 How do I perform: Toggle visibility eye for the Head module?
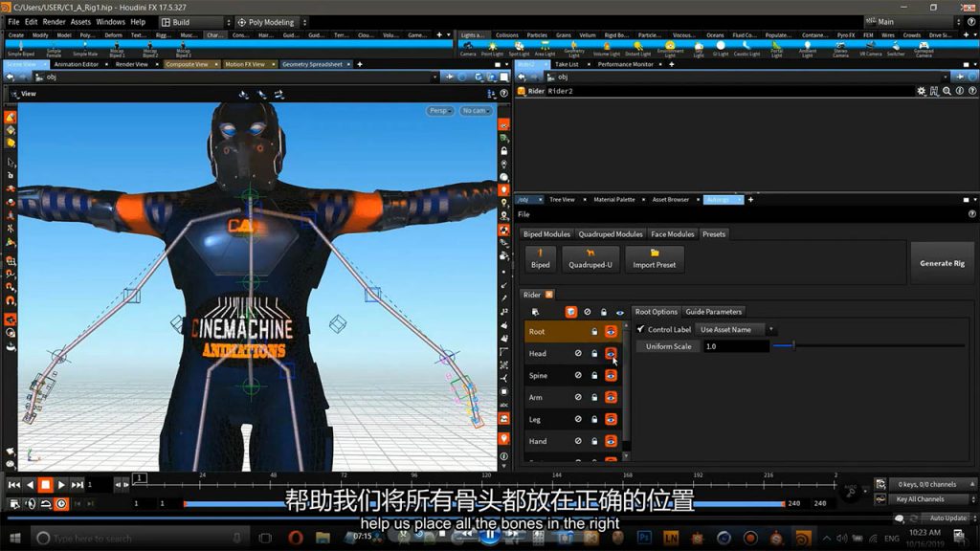click(x=611, y=354)
